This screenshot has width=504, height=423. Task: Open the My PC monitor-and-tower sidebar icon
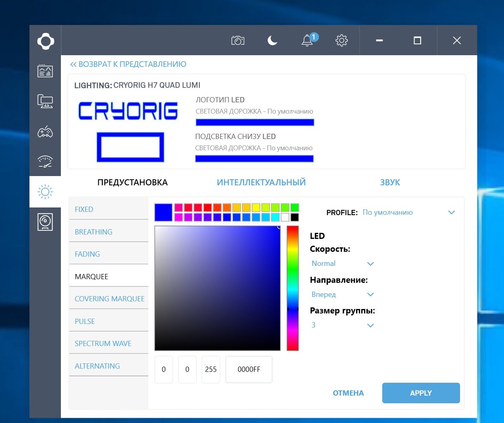(x=45, y=101)
